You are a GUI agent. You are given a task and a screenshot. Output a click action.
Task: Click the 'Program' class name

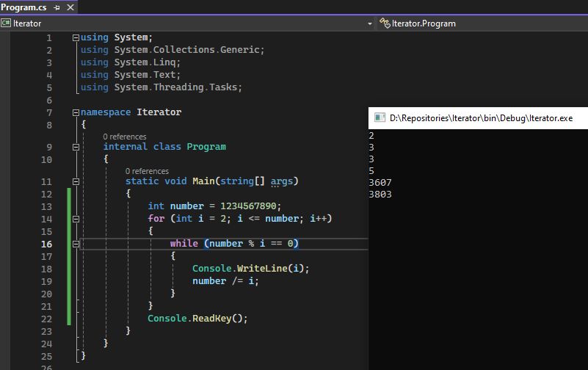pos(206,147)
